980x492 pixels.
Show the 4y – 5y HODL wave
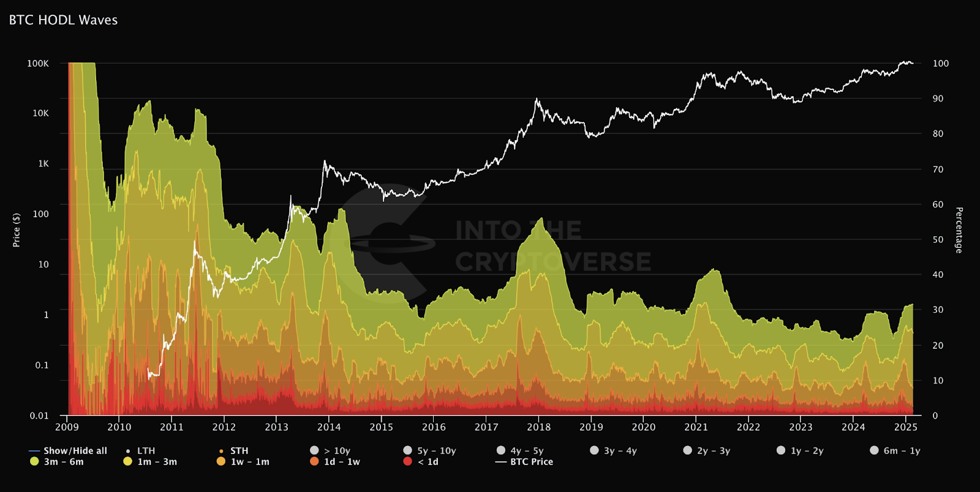point(520,450)
